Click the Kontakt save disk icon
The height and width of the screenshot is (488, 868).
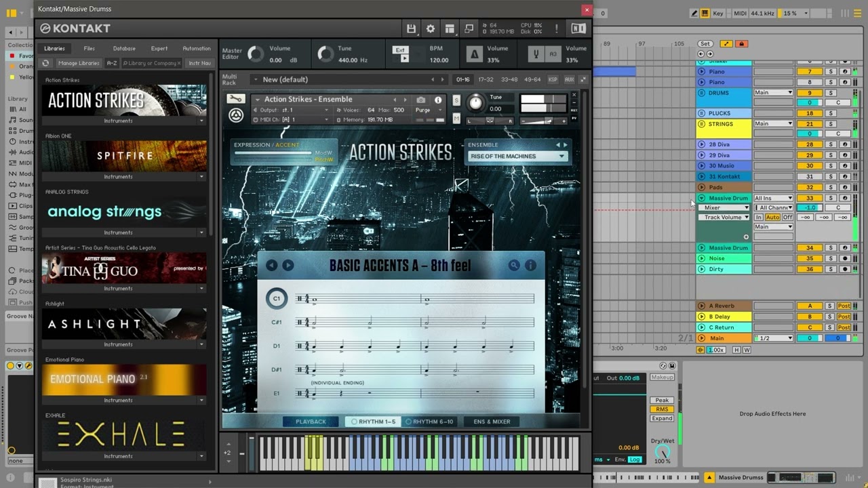pyautogui.click(x=411, y=28)
